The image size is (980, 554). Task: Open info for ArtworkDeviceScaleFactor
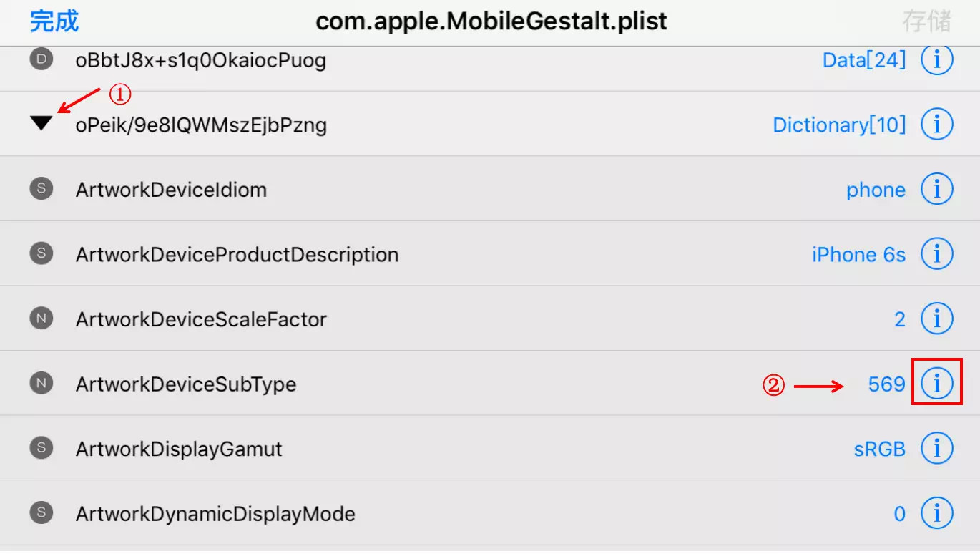(x=936, y=318)
